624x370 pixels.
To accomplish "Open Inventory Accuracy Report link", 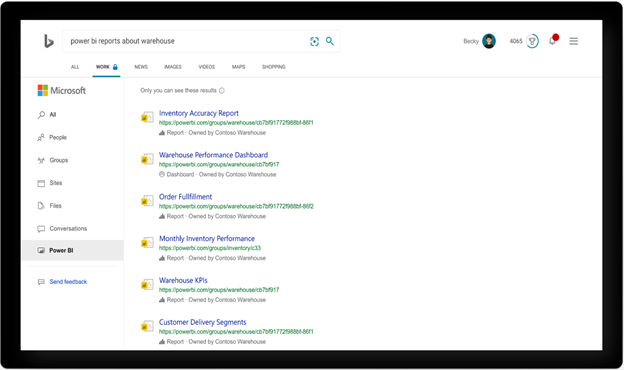I will (199, 113).
